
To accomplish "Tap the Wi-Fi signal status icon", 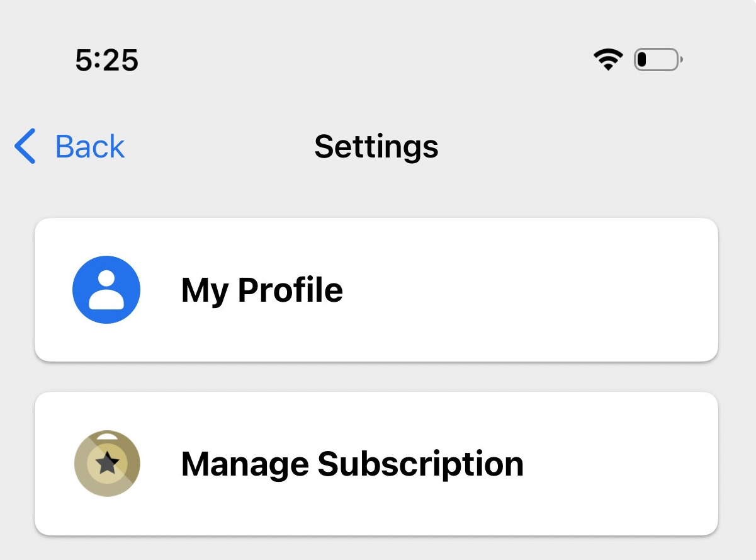I will 608,60.
